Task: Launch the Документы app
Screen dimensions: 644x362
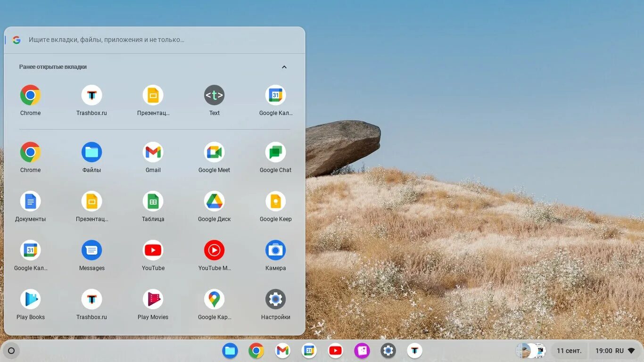Action: pyautogui.click(x=30, y=206)
